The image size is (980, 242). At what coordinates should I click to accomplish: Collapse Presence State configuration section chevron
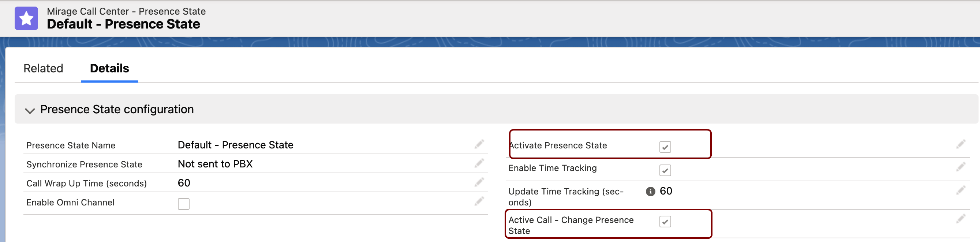point(30,110)
